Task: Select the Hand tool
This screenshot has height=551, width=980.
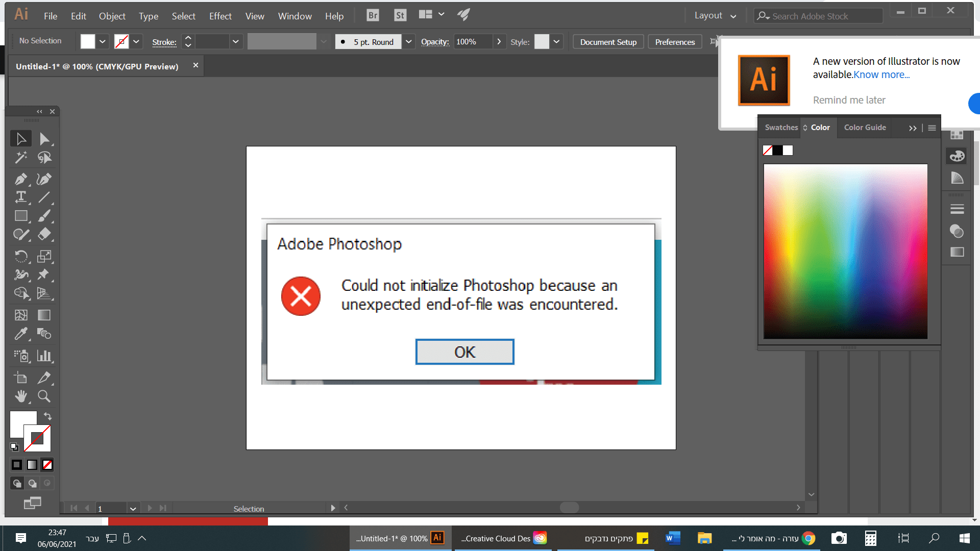Action: click(20, 396)
